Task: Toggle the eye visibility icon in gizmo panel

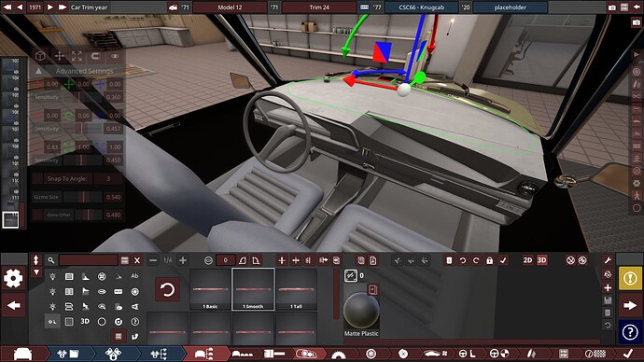Action: pos(115,56)
